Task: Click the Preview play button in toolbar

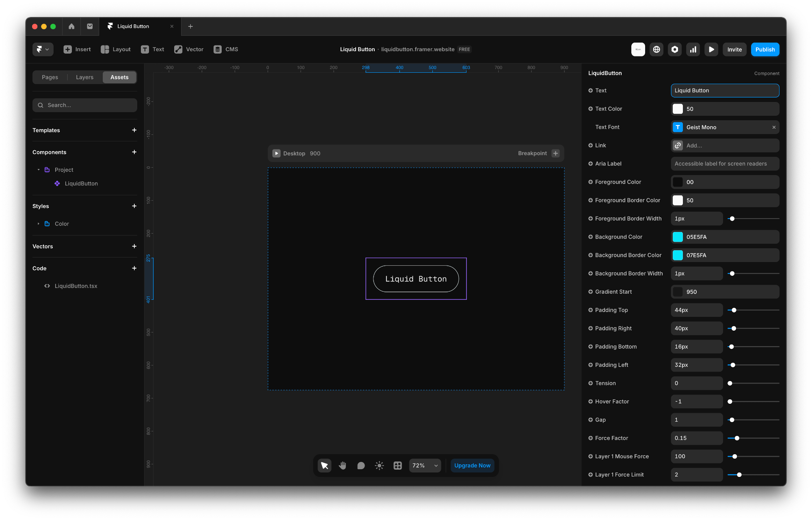Action: click(x=711, y=50)
